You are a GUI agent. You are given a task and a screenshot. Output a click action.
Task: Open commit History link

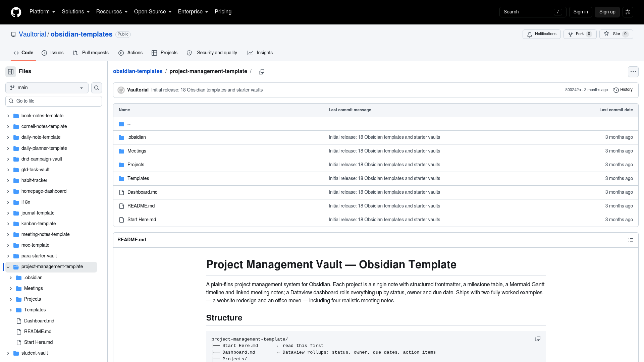coord(623,90)
